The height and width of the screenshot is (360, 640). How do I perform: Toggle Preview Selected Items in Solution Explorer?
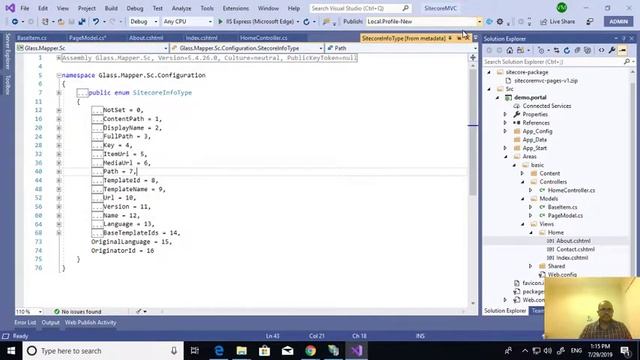[622, 50]
